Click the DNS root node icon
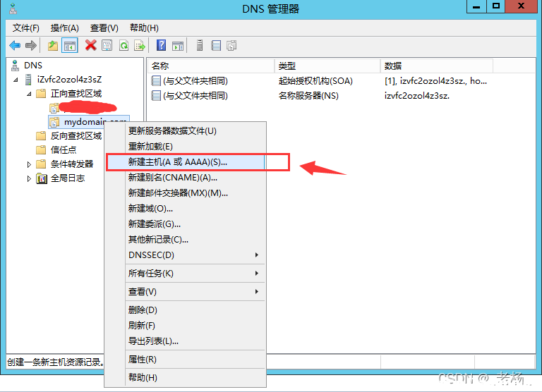The width and height of the screenshot is (542, 392). coord(15,66)
